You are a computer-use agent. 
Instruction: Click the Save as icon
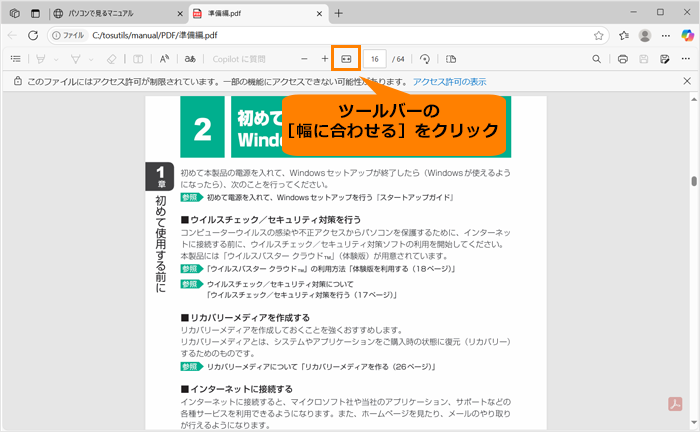click(665, 59)
